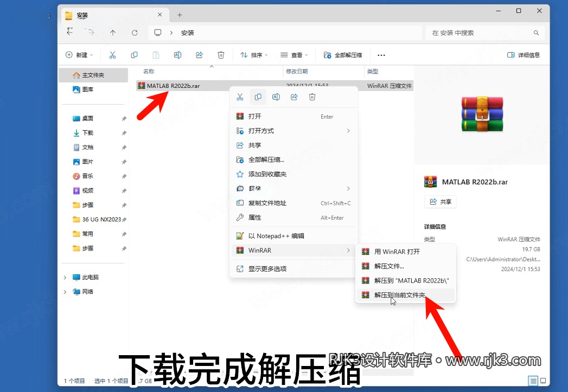Screen dimensions: 568x392
Task: Open the 36 UG NX2023 folder in sidebar
Action: point(93,220)
